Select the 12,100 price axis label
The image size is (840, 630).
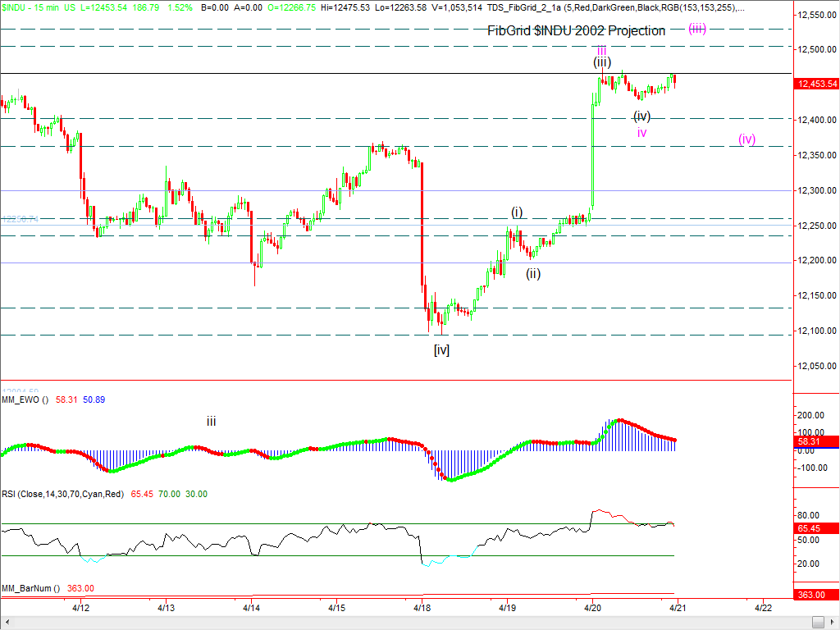pos(817,331)
